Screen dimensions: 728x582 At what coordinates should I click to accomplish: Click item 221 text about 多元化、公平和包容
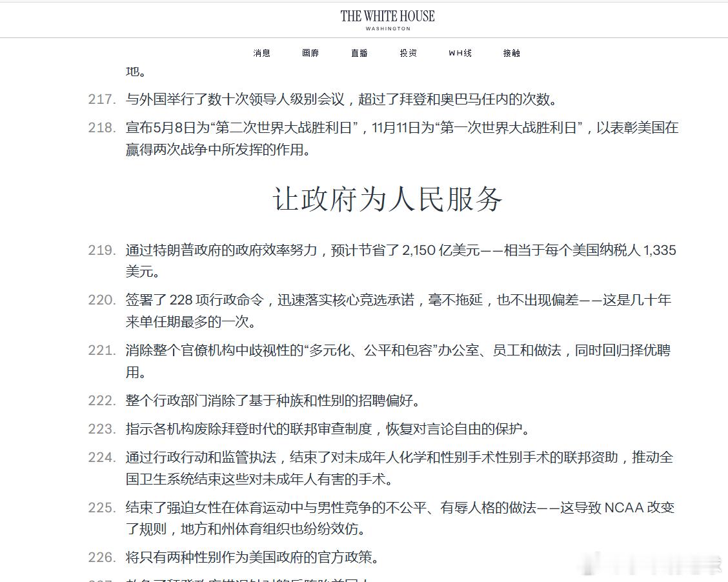(x=398, y=361)
